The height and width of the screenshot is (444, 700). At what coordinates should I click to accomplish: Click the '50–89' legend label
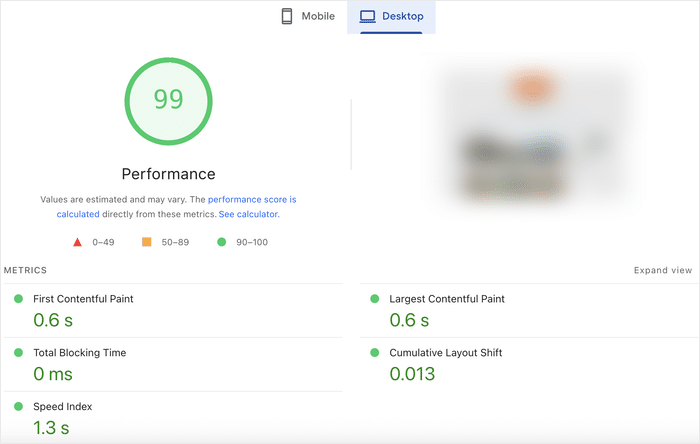[x=175, y=242]
